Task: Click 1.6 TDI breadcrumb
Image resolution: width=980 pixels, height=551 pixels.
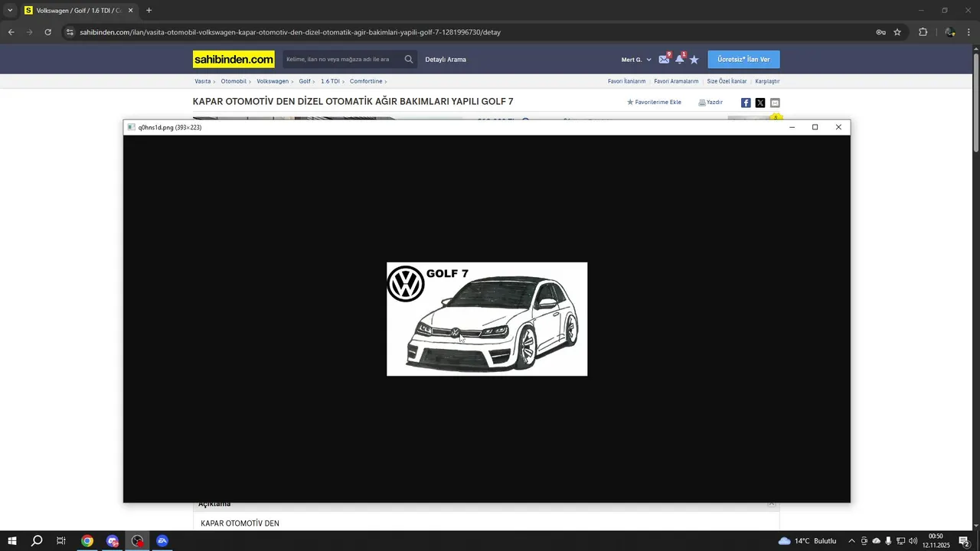Action: click(x=330, y=81)
